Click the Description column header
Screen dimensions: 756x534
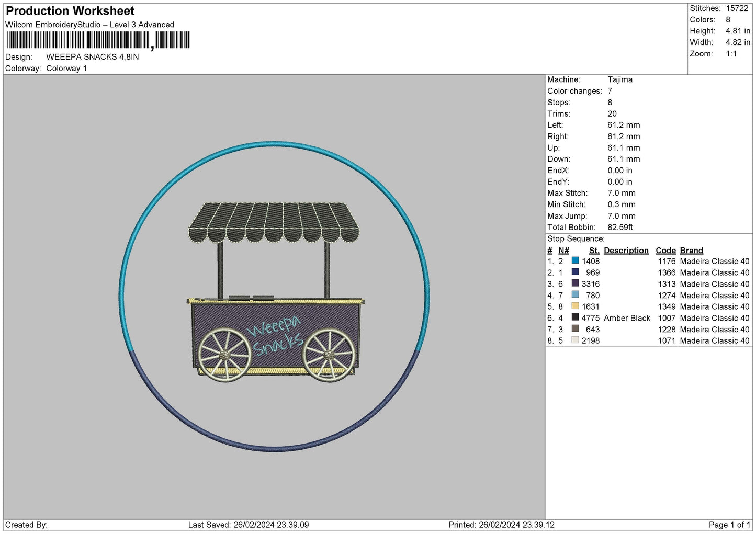pos(626,251)
